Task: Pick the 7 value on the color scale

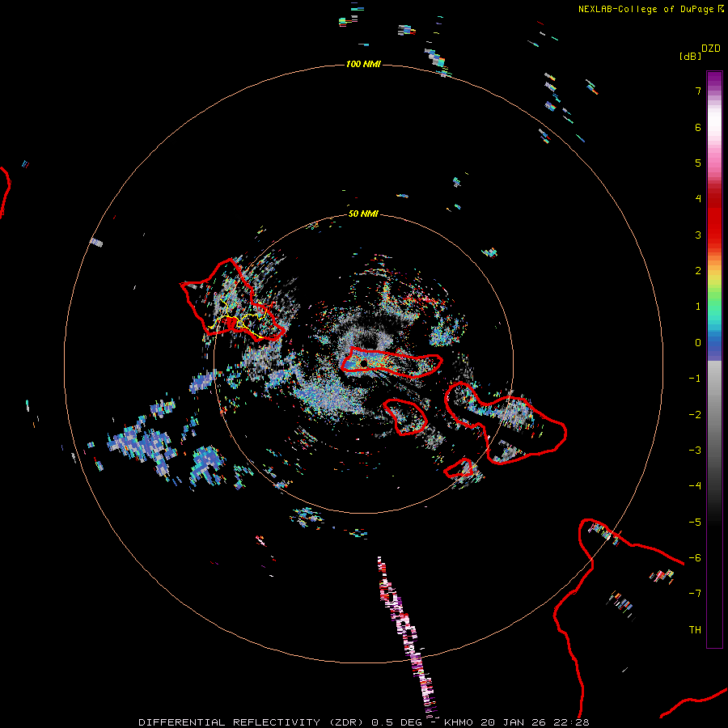Action: (x=698, y=91)
